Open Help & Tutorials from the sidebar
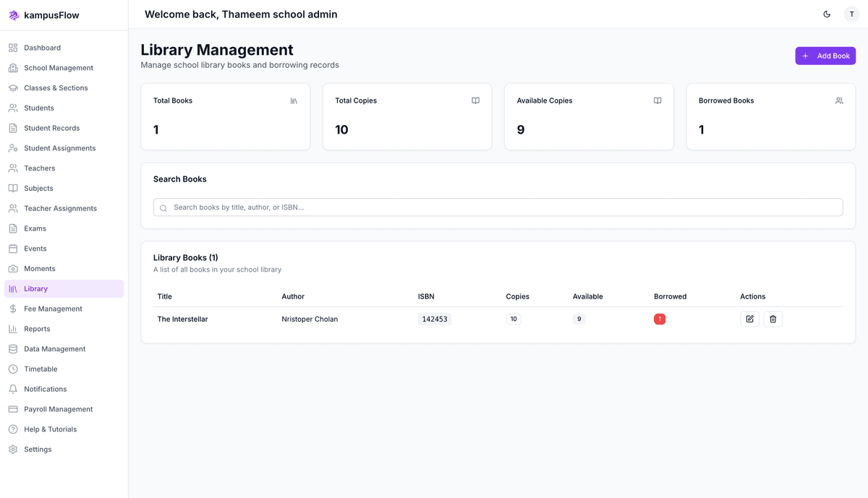 point(50,429)
